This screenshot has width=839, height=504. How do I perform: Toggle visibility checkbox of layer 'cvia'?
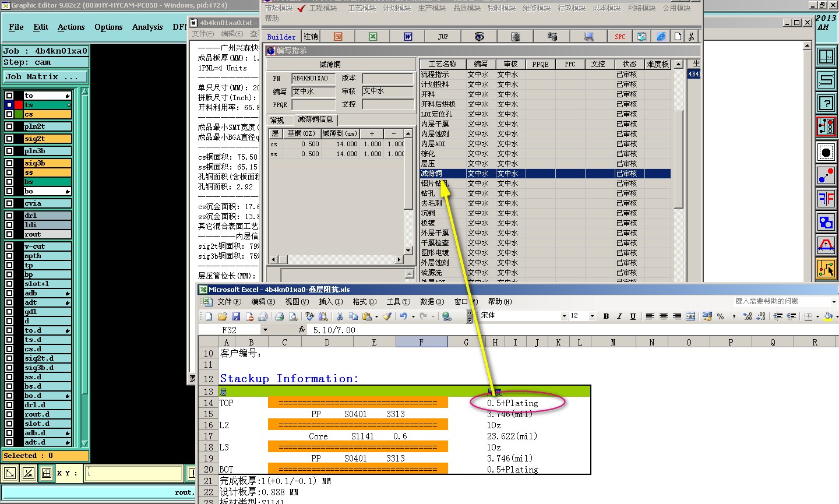[9, 203]
